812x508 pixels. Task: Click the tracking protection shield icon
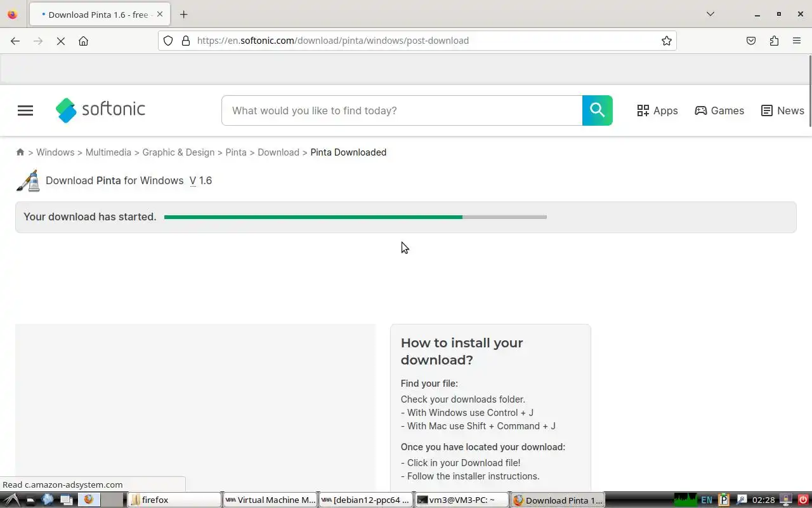168,41
